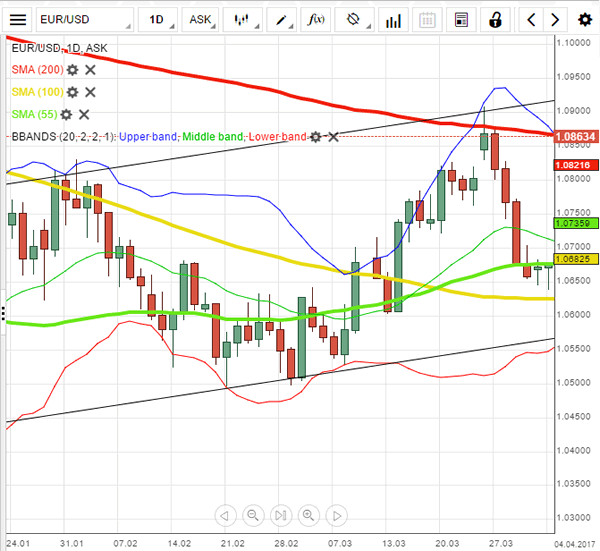The width and height of the screenshot is (600, 551).
Task: Click the BBANDS (20, 2, 2, 1) label
Action: coord(63,137)
